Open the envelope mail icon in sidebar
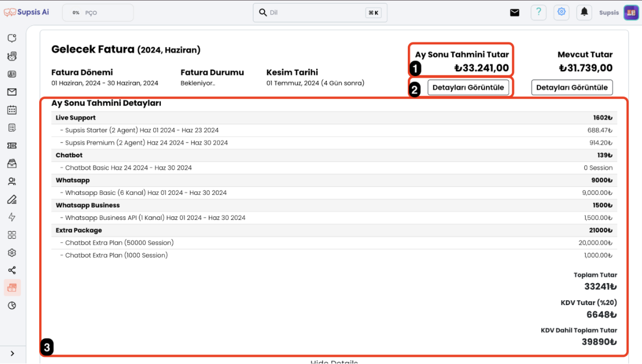 coord(12,92)
